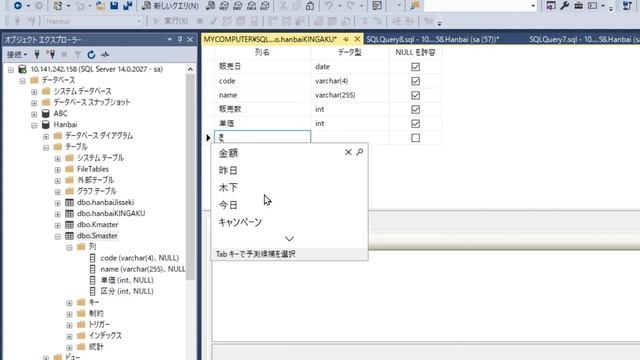The width and height of the screenshot is (640, 360).
Task: Select キャンペーン from candidate list
Action: pyautogui.click(x=240, y=222)
